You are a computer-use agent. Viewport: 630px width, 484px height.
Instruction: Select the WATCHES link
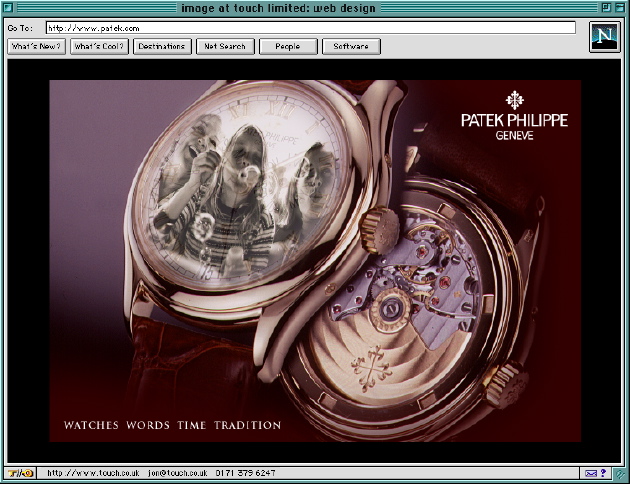[91, 425]
